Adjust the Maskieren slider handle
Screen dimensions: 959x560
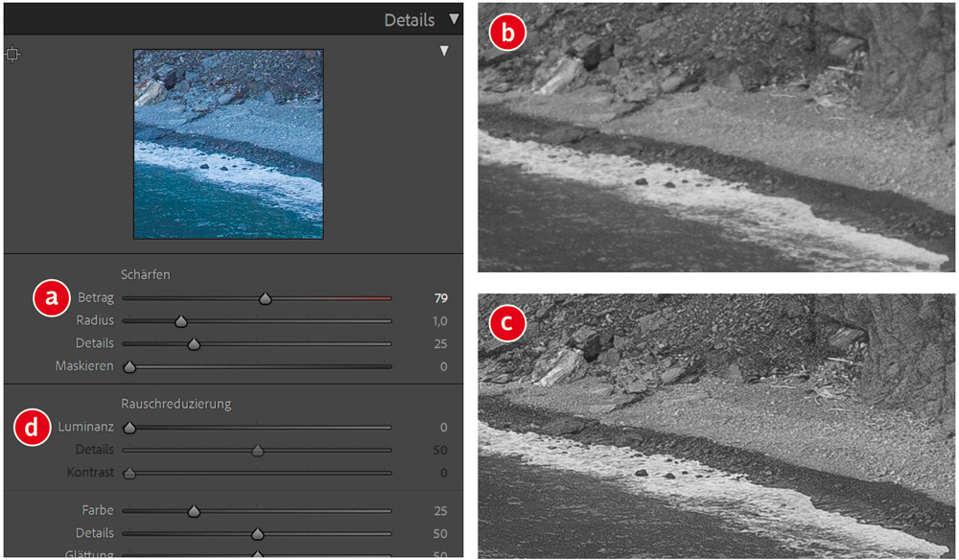[129, 367]
